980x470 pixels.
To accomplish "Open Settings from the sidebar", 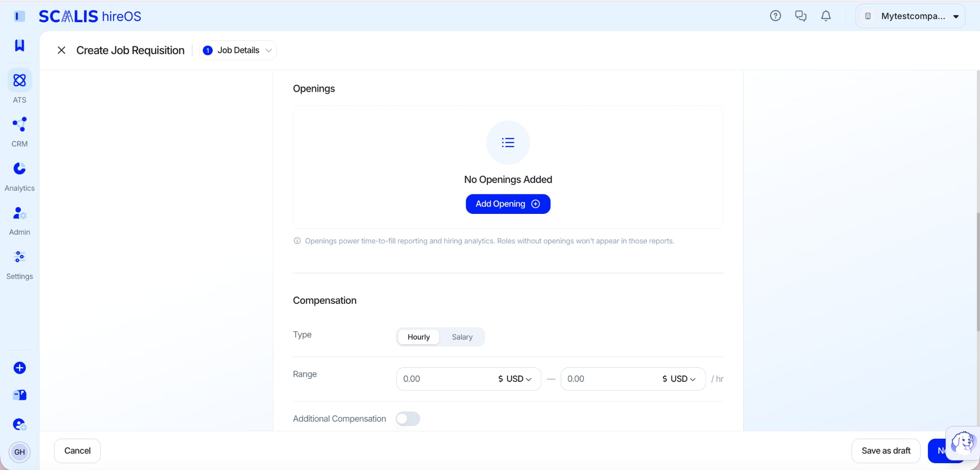I will (x=20, y=265).
